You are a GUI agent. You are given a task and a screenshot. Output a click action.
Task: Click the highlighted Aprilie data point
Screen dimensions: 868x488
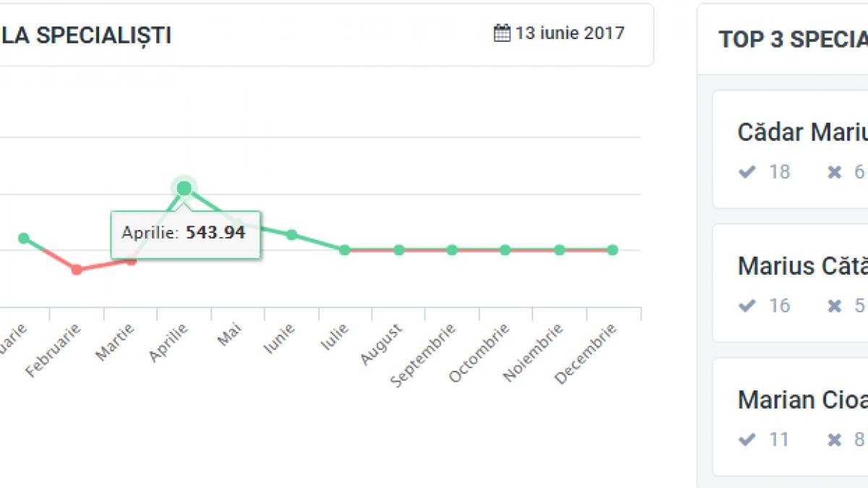click(x=184, y=189)
